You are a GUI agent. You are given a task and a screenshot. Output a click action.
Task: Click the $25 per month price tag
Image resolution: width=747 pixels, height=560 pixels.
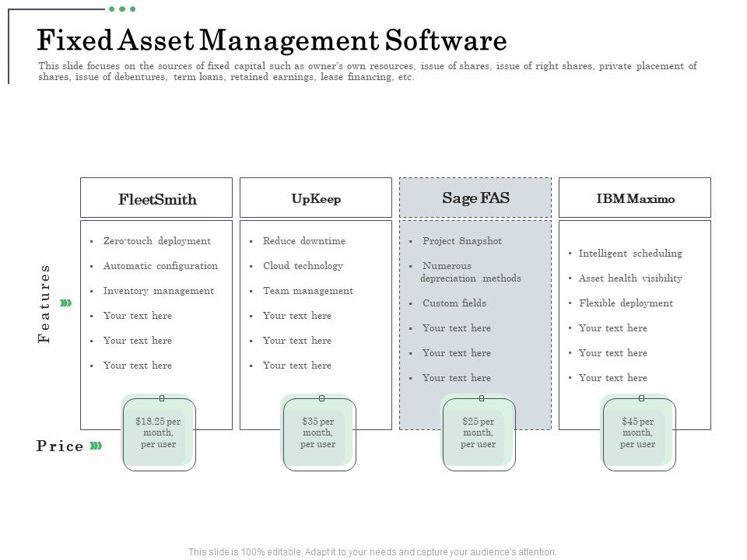(x=479, y=433)
